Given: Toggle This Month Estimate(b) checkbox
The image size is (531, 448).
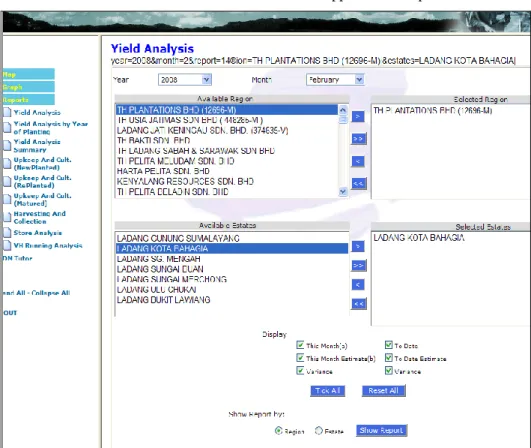Looking at the screenshot, I should click(300, 358).
